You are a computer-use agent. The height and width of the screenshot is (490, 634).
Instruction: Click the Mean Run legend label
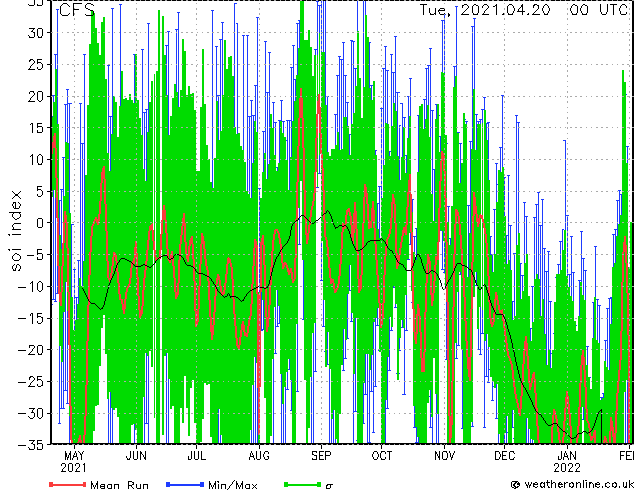pyautogui.click(x=120, y=485)
